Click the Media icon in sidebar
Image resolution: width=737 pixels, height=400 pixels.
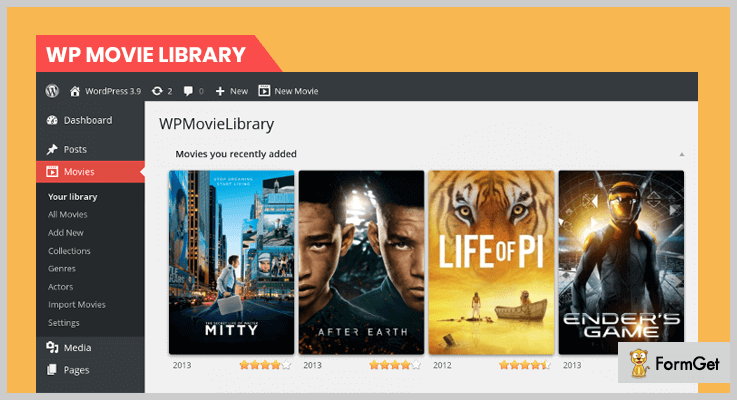[x=52, y=347]
